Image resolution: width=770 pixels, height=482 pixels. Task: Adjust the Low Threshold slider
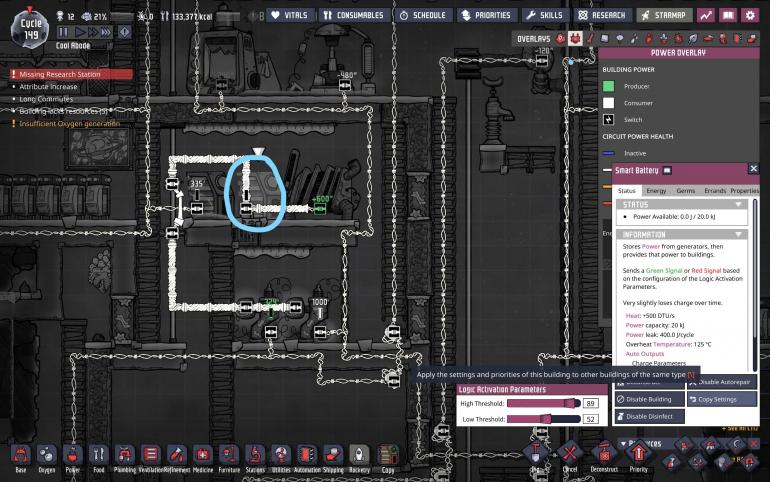[544, 419]
